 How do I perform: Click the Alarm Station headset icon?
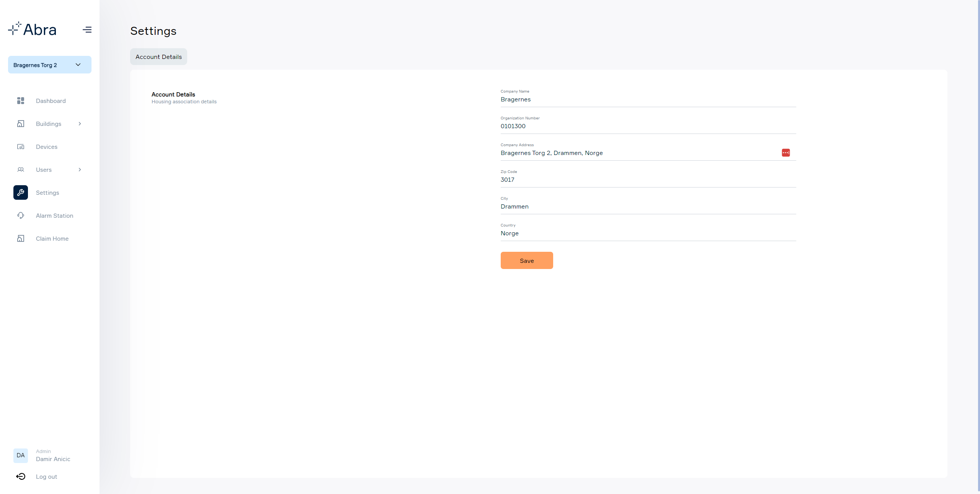click(21, 215)
